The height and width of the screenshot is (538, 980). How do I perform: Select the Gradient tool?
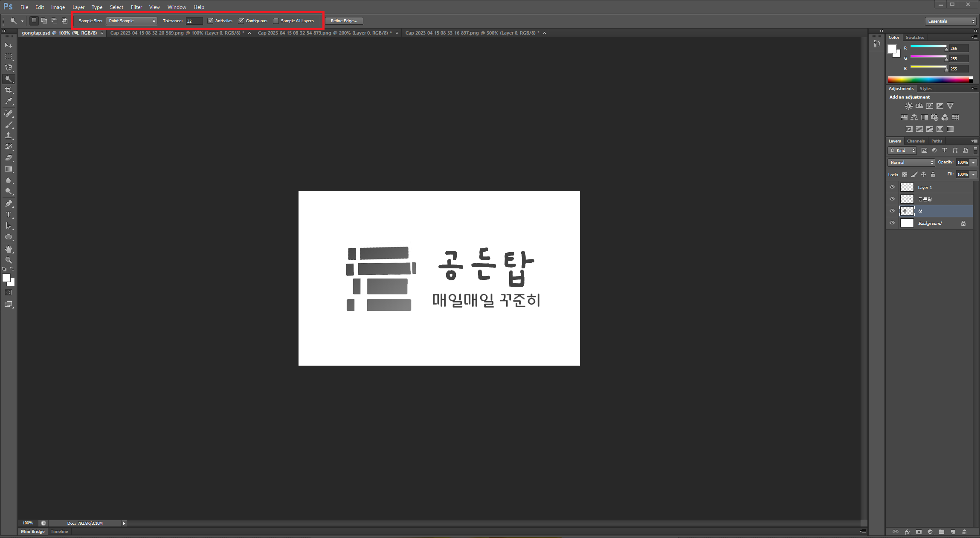[x=9, y=169]
